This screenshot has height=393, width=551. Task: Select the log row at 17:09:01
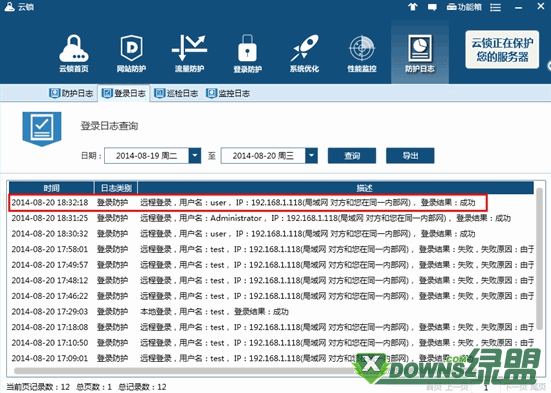click(x=271, y=358)
